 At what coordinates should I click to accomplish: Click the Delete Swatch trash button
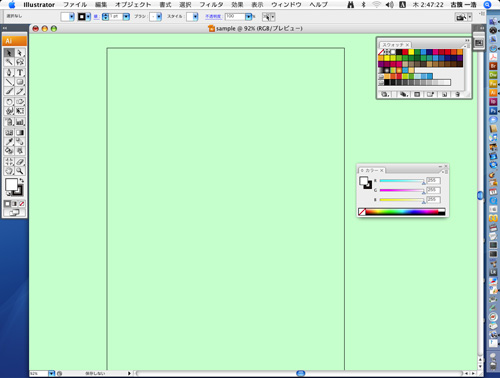click(458, 95)
